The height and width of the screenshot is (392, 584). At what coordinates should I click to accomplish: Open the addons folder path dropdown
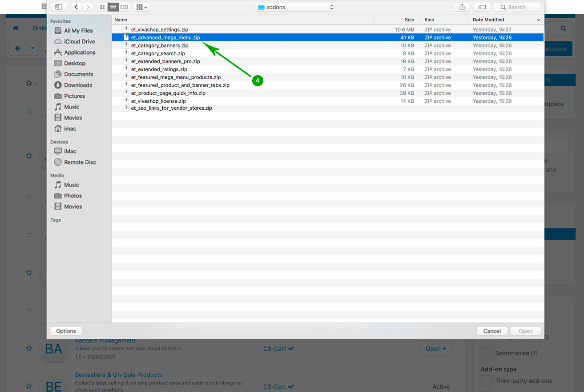tap(295, 7)
